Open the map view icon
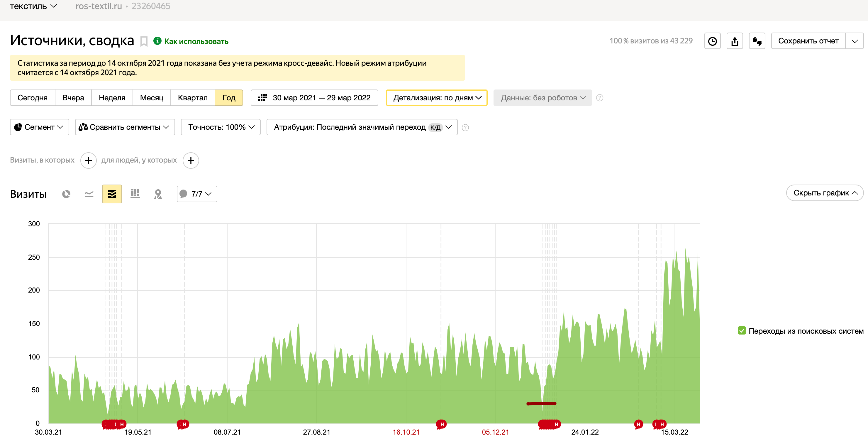Image resolution: width=868 pixels, height=439 pixels. coord(158,194)
